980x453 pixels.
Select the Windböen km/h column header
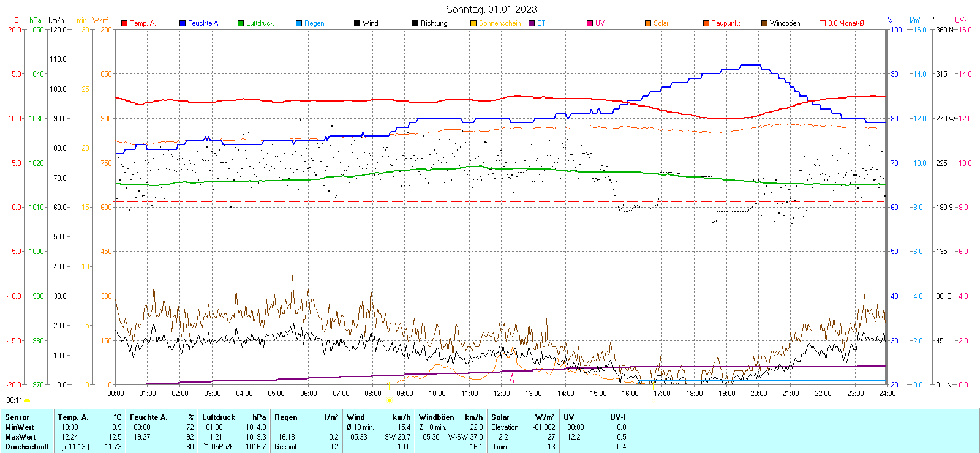tap(451, 417)
